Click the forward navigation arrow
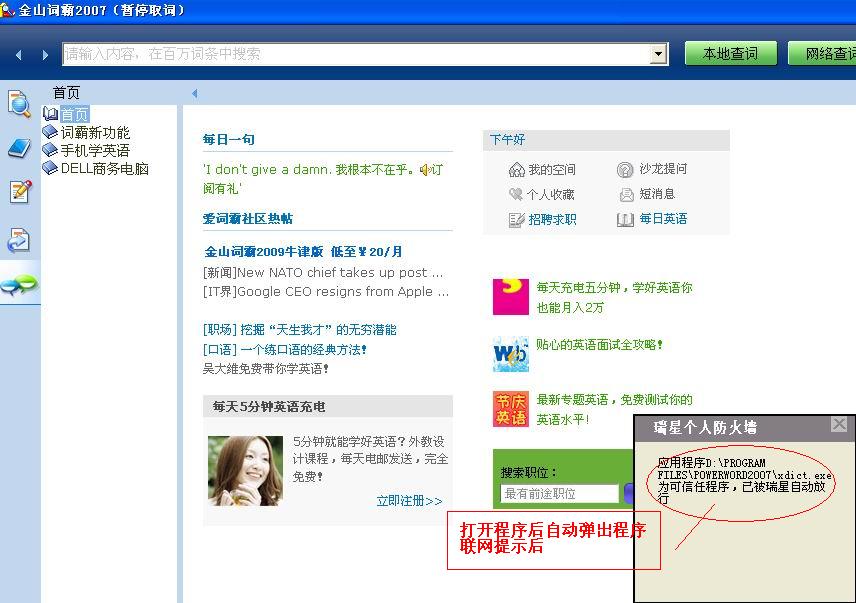This screenshot has width=856, height=603. tap(45, 55)
